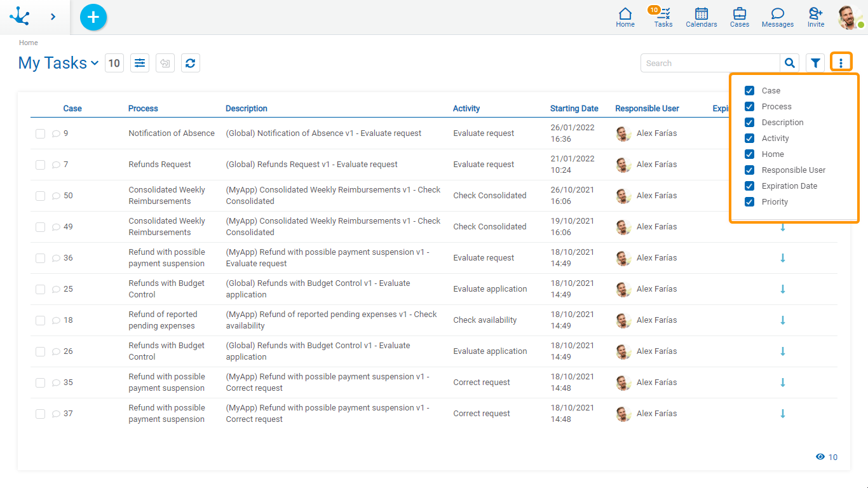
Task: Click the disabled reassign arrow icon
Action: (x=165, y=63)
